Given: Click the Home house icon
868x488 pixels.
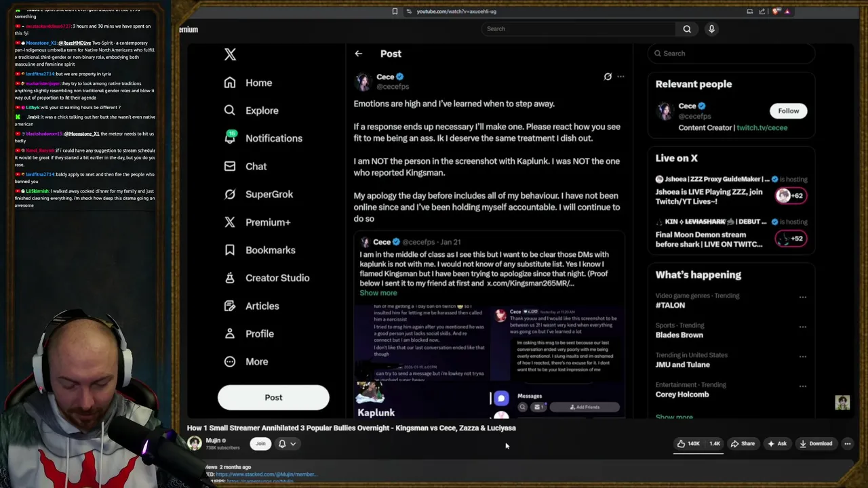Looking at the screenshot, I should pyautogui.click(x=230, y=83).
